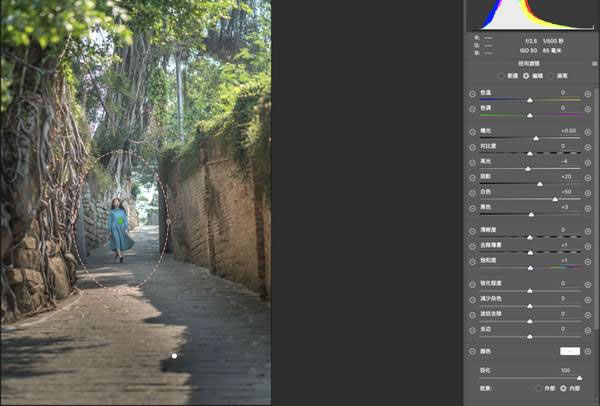This screenshot has height=406, width=600.
Task: Click the plus icon for 锐化程度 (Sharpness)
Action: [x=588, y=285]
